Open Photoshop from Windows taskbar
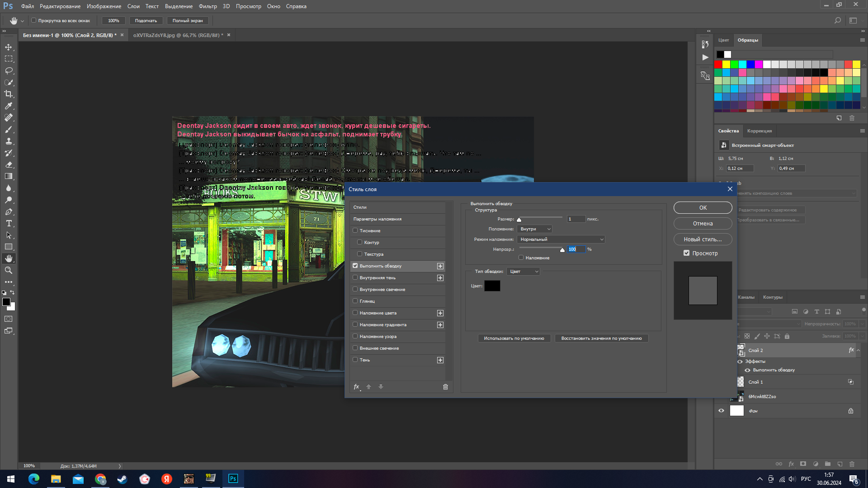 click(233, 479)
